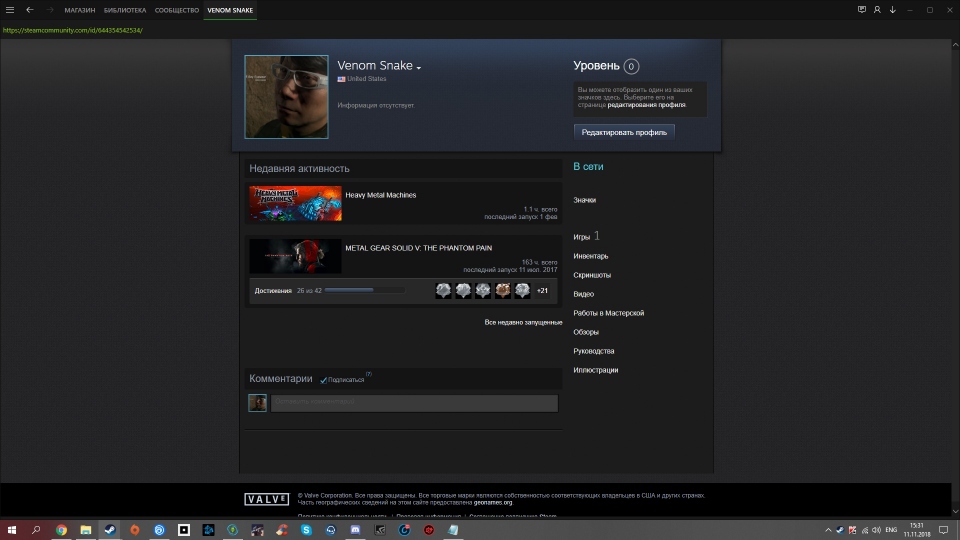Open the fifth achievement icon

[522, 290]
